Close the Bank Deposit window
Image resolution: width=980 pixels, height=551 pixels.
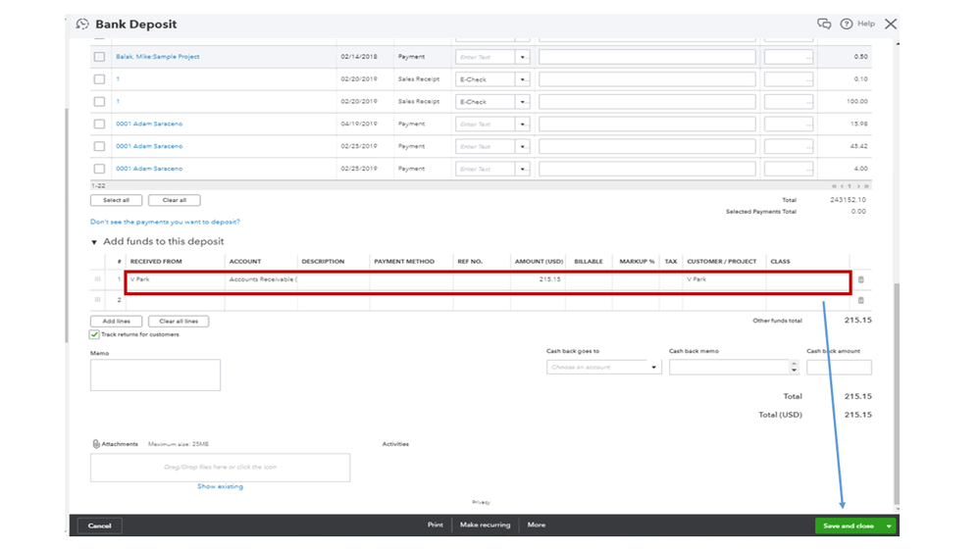[891, 24]
